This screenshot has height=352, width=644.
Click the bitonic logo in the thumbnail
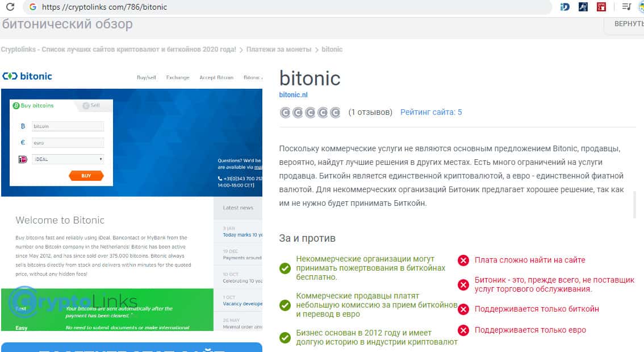click(27, 76)
